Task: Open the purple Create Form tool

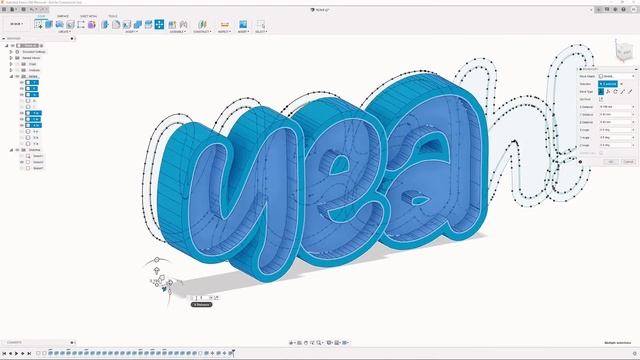Action: (92, 24)
